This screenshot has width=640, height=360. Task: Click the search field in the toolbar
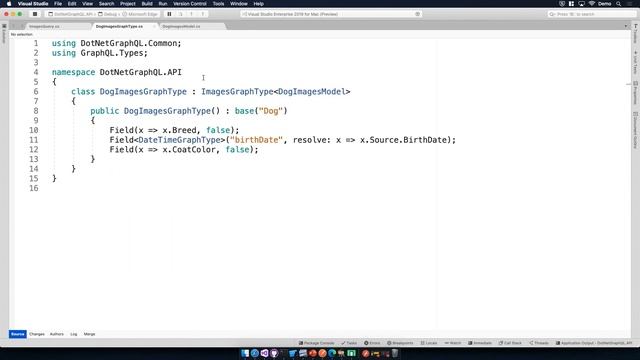coord(592,14)
